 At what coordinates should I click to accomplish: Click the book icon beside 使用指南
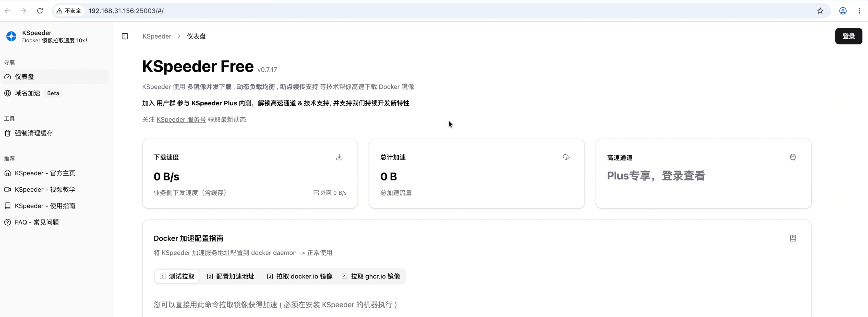click(7, 206)
